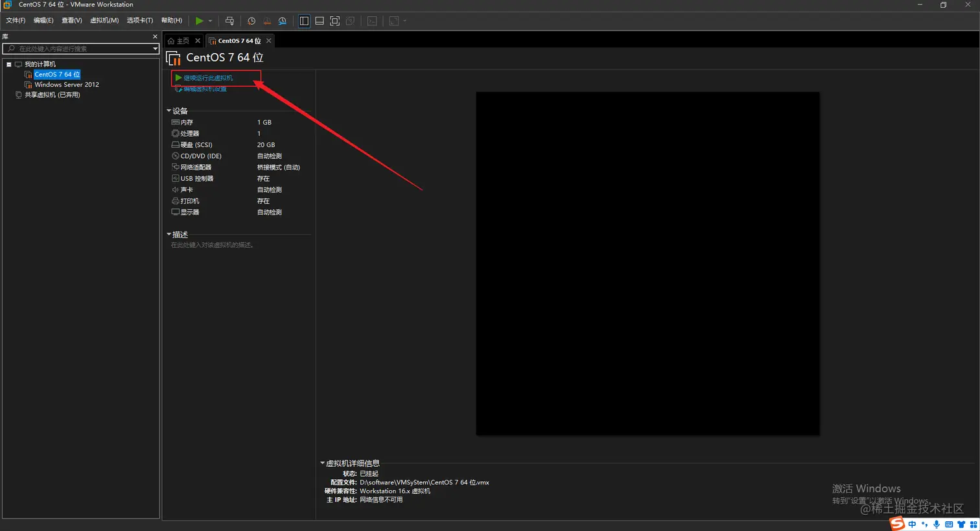Select CentOS 7 64 位 in library tree

[x=57, y=75]
